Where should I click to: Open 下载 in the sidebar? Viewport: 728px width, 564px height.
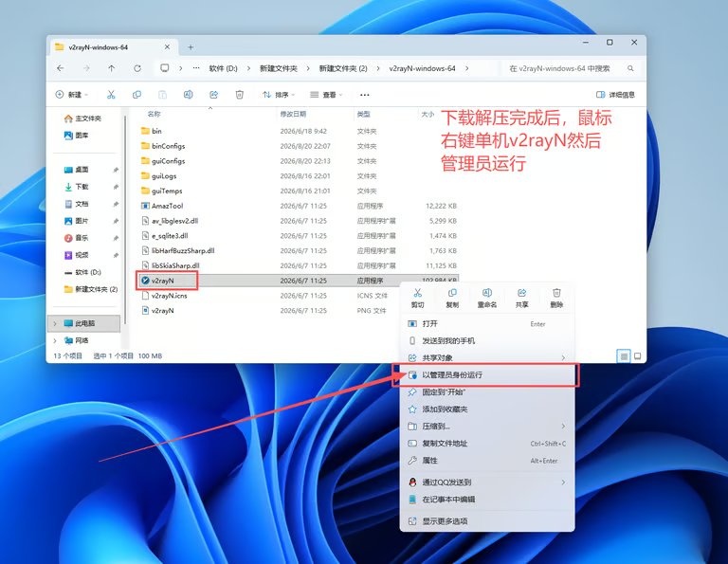coord(76,187)
